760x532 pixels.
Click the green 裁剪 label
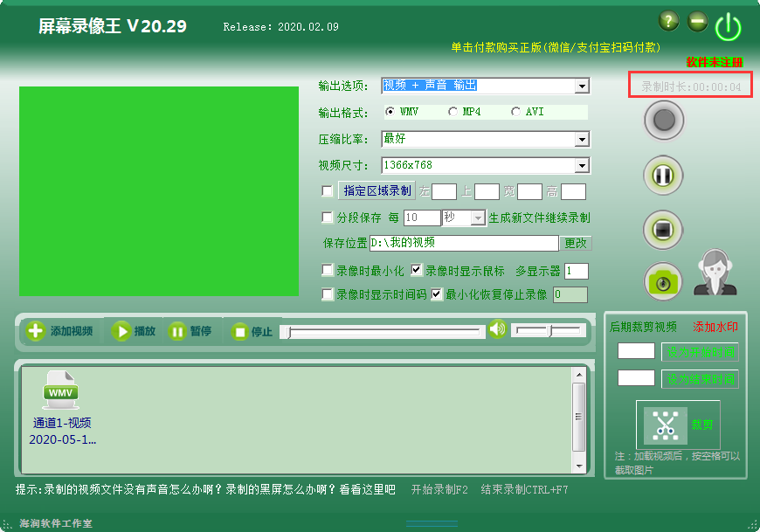701,425
